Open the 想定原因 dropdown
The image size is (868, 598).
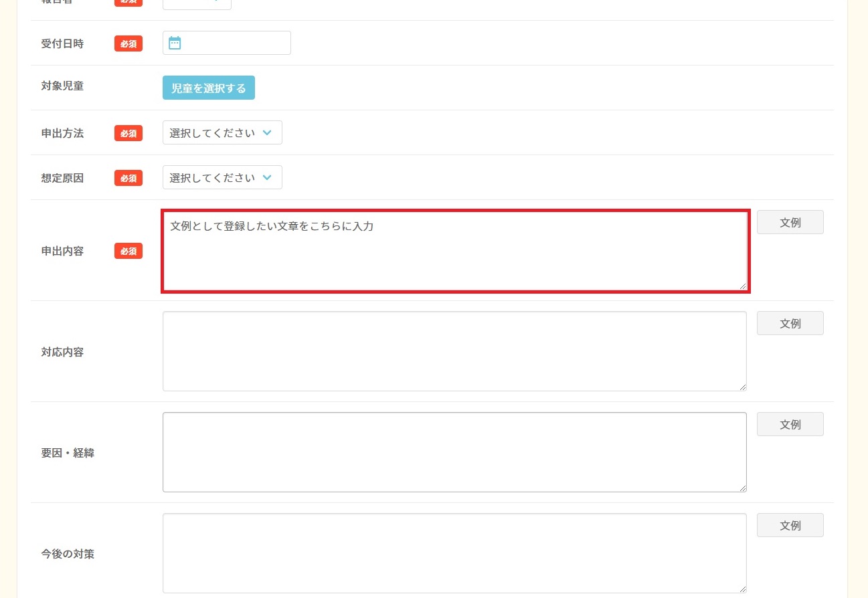click(x=222, y=177)
